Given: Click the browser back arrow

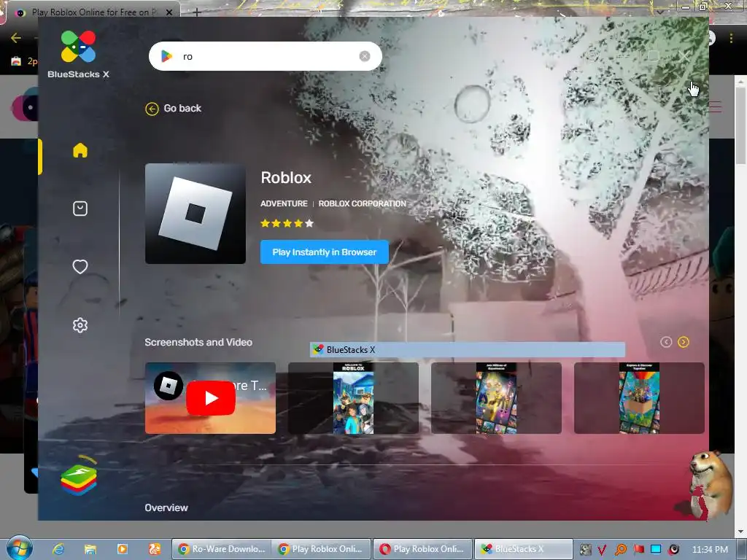Looking at the screenshot, I should 16,38.
